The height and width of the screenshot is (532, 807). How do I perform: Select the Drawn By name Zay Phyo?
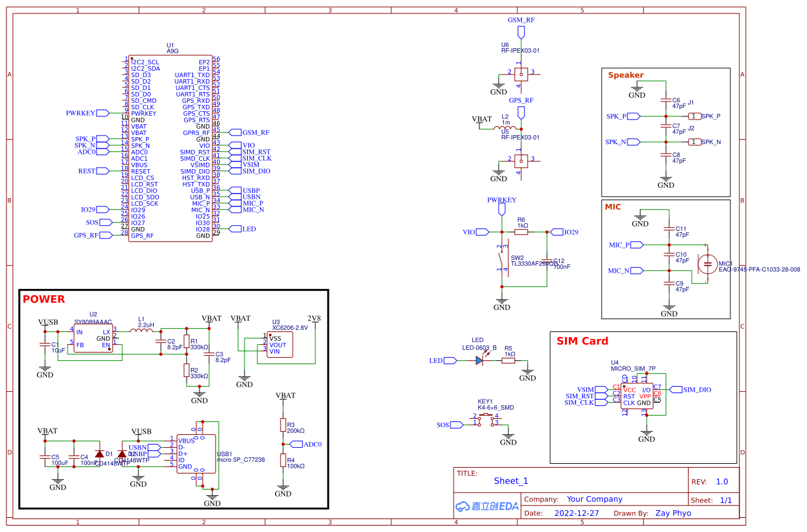tap(673, 513)
